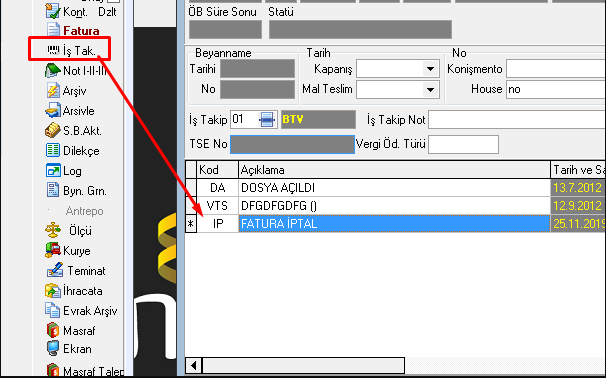
Task: Open the Not I-II-III book icon
Action: (53, 71)
